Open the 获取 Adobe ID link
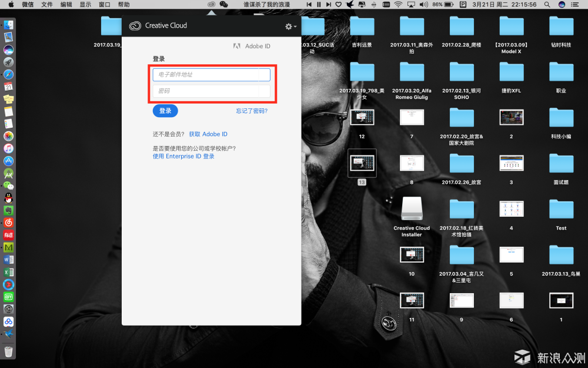Viewport: 588px width, 368px height. 208,134
